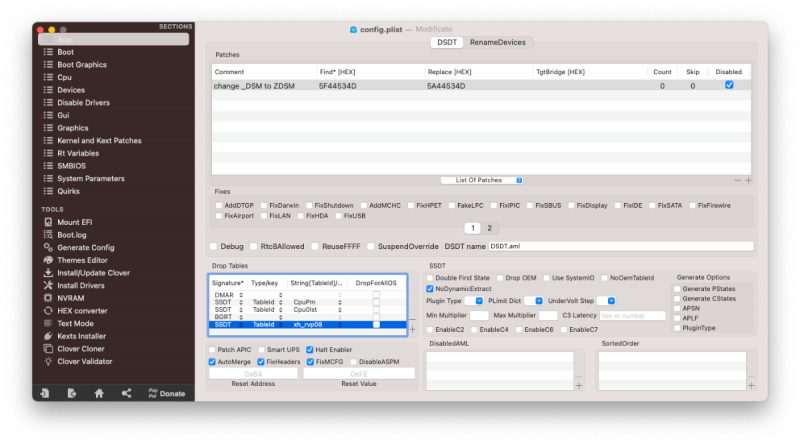The height and width of the screenshot is (444, 800).
Task: Open the NVRAM tool
Action: click(70, 298)
